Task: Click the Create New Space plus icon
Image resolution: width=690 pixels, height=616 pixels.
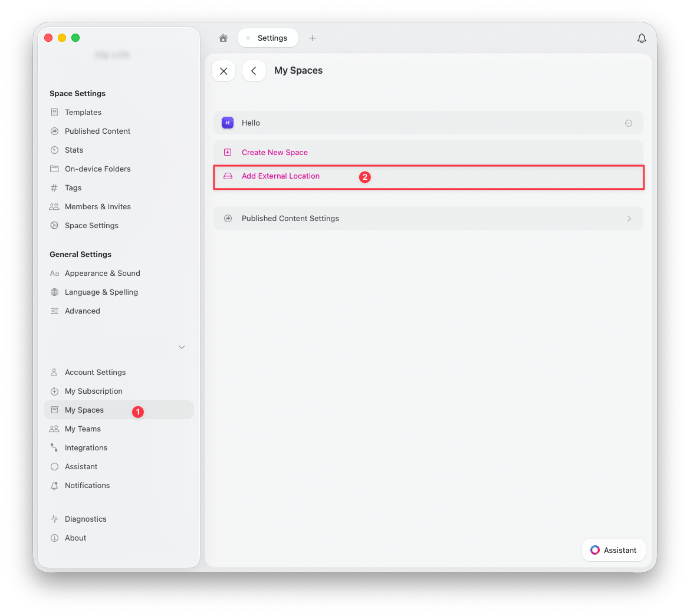Action: (228, 152)
